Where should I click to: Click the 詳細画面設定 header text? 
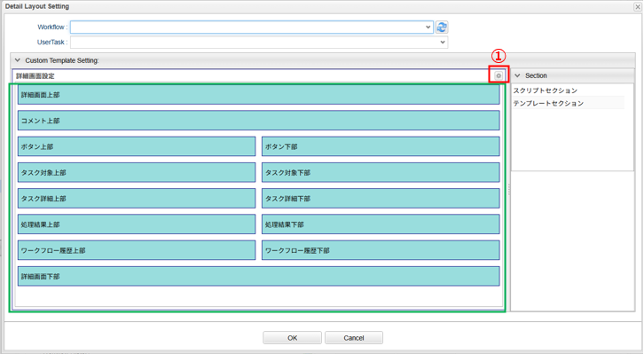pos(35,76)
